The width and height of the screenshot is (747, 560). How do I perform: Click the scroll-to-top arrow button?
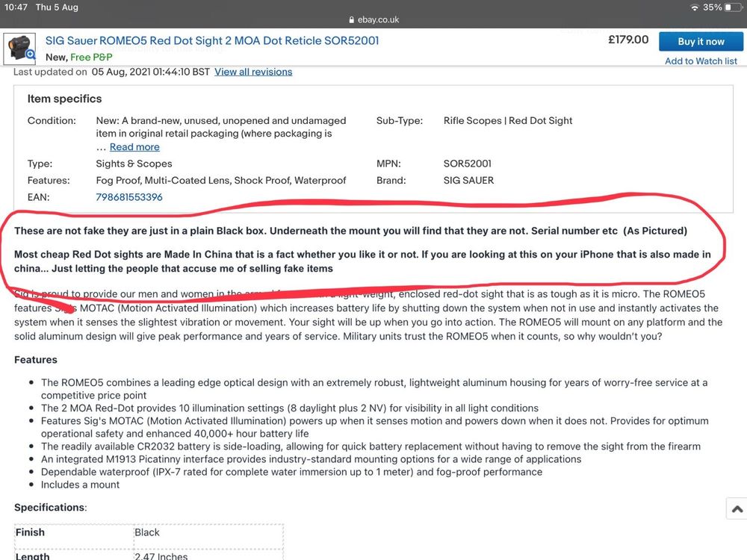[x=737, y=508]
